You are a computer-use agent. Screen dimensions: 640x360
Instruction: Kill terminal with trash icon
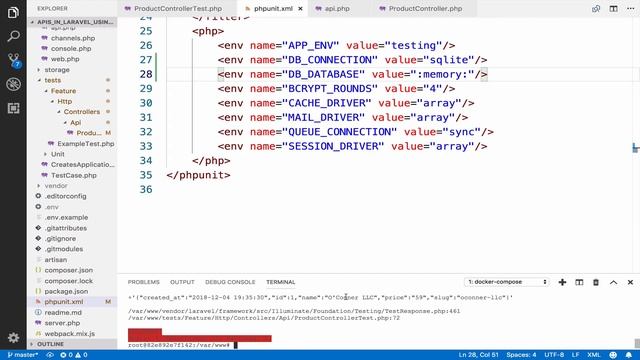(596, 282)
